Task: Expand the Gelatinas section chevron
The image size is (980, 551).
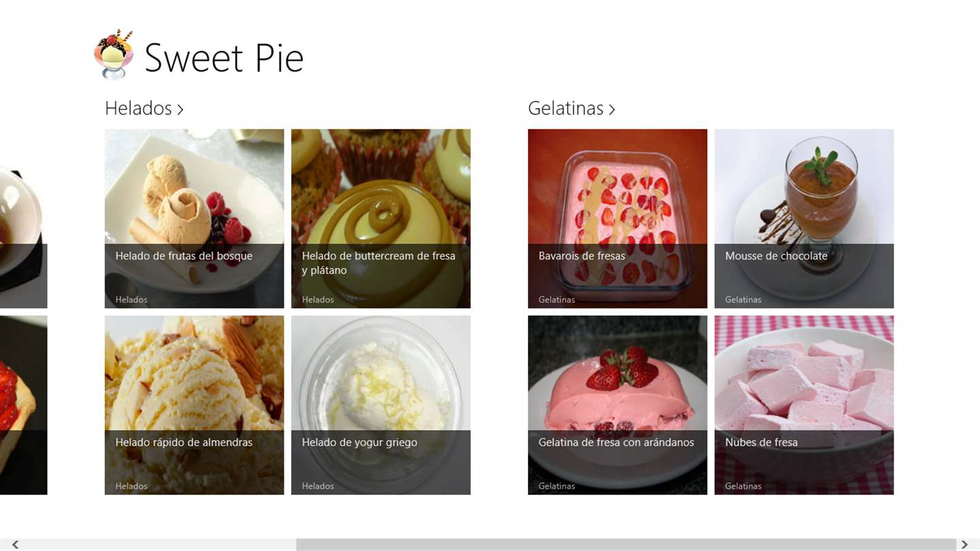Action: (x=612, y=110)
